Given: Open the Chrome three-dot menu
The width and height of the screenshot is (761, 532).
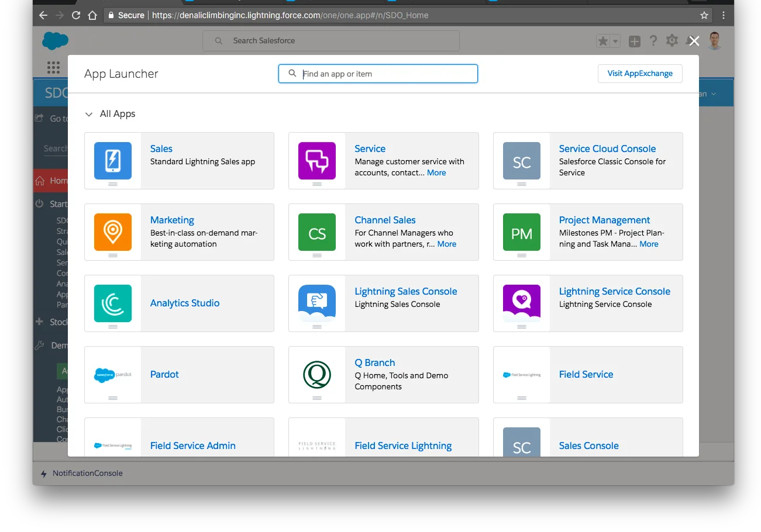Looking at the screenshot, I should [724, 15].
